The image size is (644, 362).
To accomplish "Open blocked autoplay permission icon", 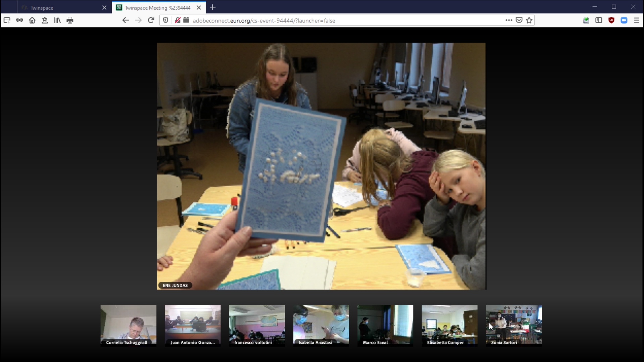I will 178,20.
